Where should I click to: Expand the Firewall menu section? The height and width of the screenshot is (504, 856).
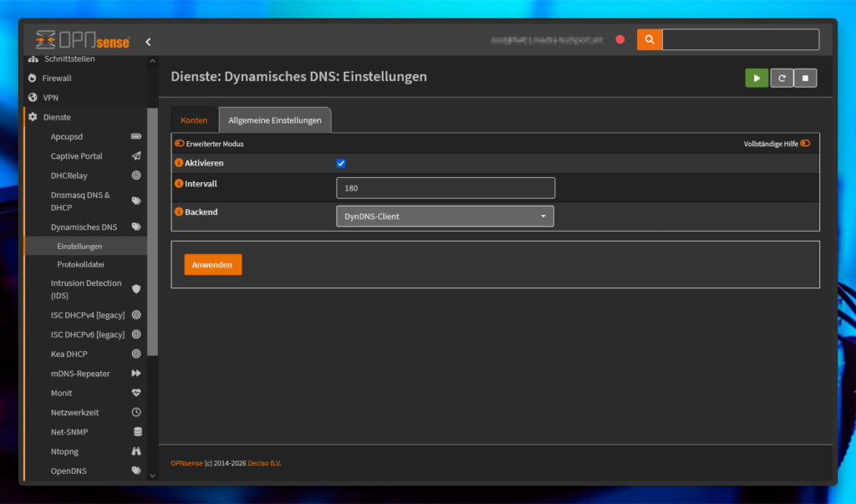(57, 78)
